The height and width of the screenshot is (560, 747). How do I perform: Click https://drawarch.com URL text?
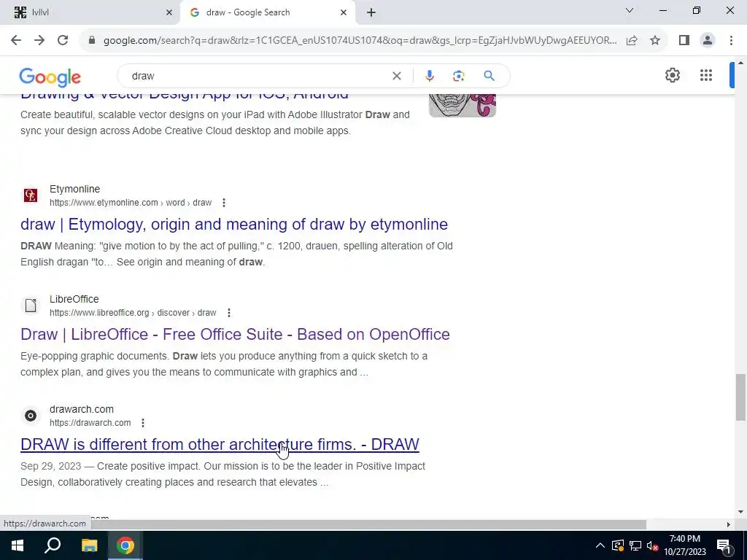click(x=90, y=423)
